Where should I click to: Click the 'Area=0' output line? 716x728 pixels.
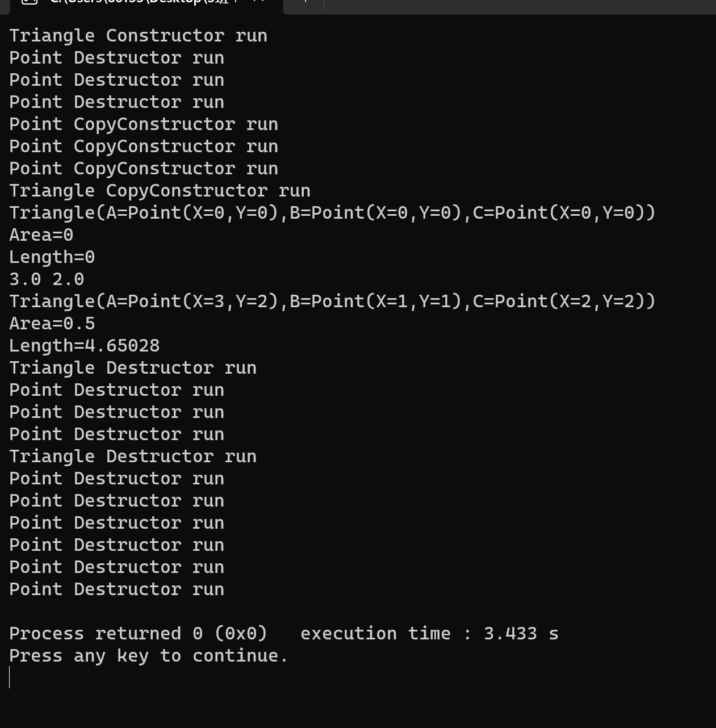pos(41,235)
